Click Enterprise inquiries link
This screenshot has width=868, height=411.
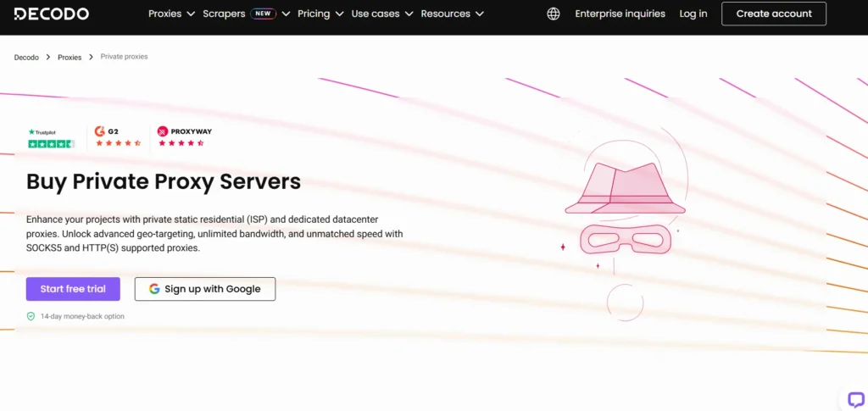[620, 14]
